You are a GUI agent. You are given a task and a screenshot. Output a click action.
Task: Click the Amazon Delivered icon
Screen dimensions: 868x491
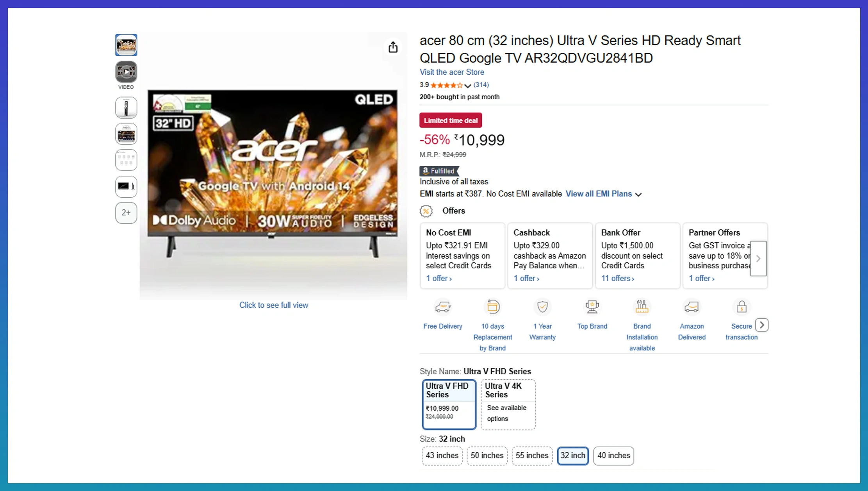point(692,307)
